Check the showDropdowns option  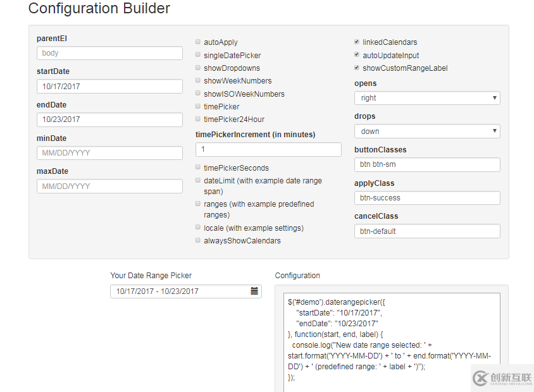198,68
